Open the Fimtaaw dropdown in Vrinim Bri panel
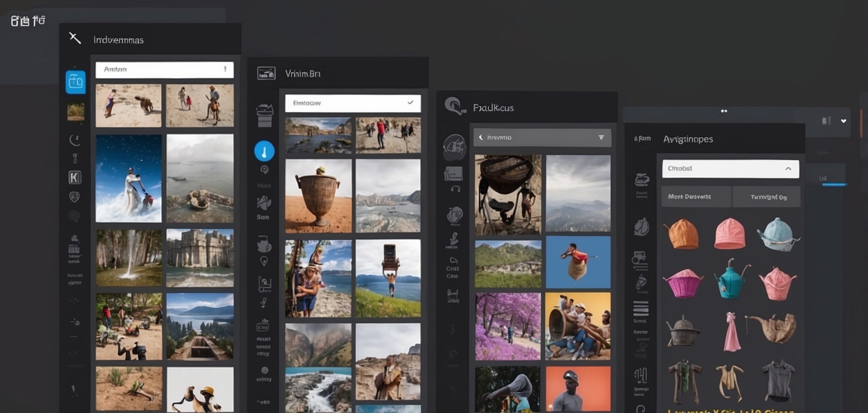The image size is (868, 413). [353, 103]
